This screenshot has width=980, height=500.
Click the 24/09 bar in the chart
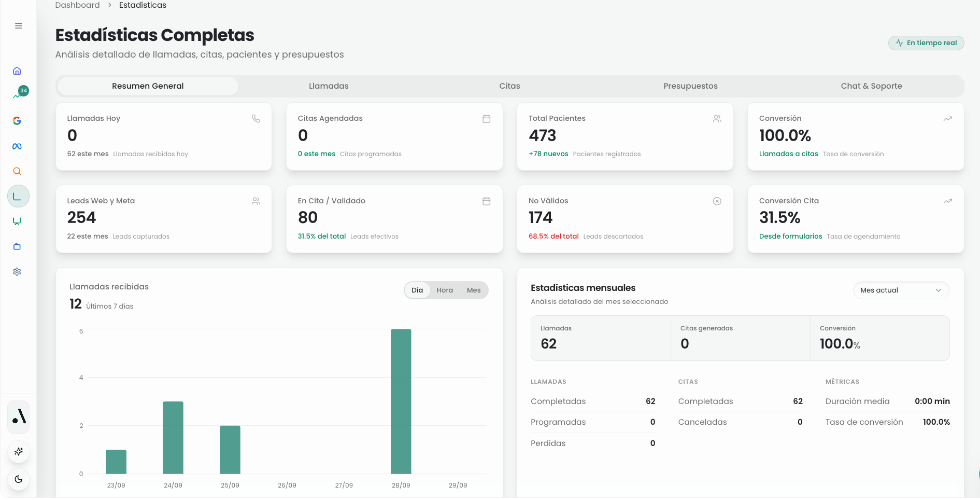coord(173,438)
